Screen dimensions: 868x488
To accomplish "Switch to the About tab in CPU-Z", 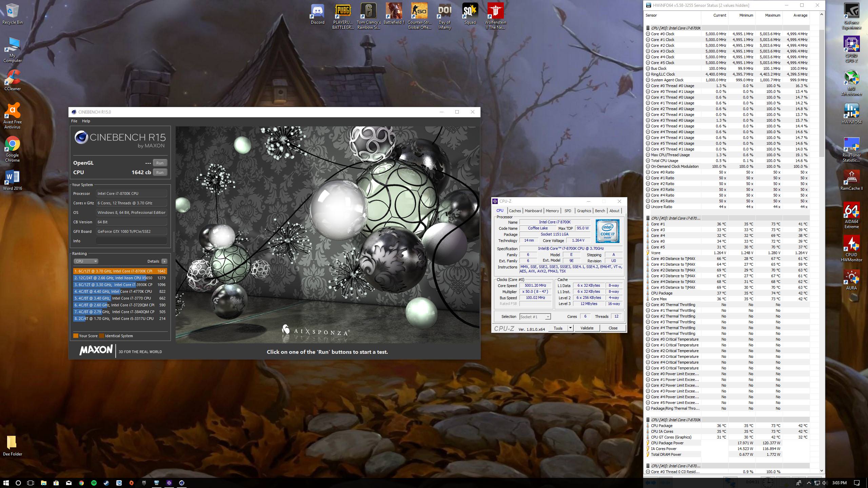I will (x=614, y=211).
